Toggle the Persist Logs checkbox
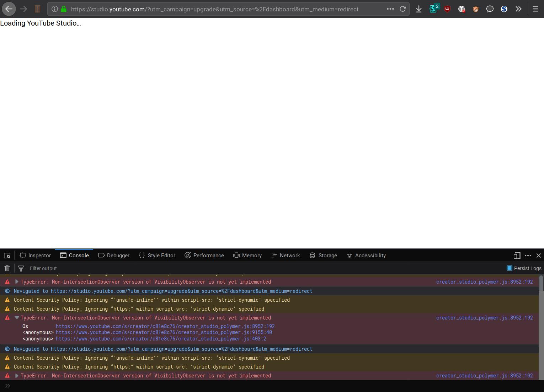This screenshot has height=392, width=544. point(509,268)
